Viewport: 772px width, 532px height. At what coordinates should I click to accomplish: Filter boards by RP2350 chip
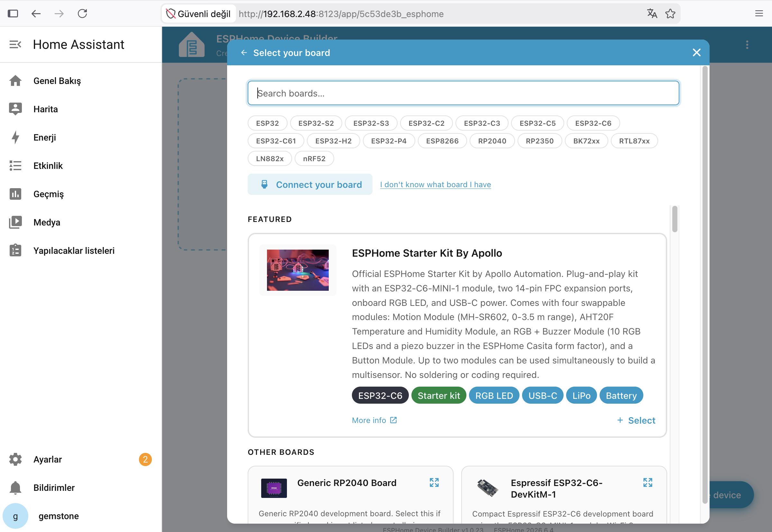click(540, 141)
